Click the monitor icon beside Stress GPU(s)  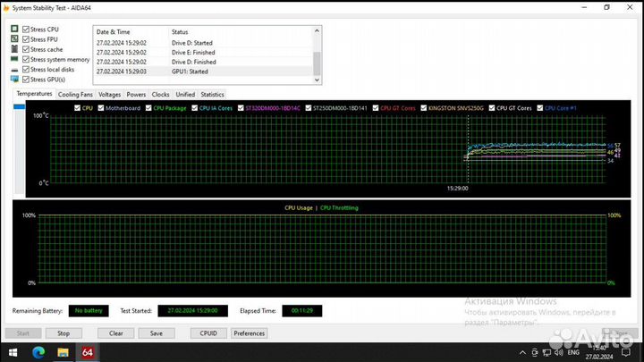(x=14, y=80)
